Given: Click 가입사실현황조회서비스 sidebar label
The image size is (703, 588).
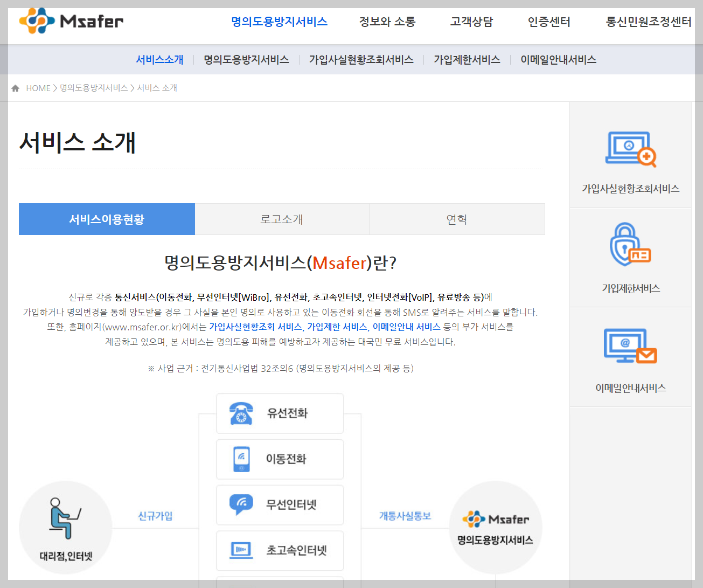Looking at the screenshot, I should pos(630,189).
